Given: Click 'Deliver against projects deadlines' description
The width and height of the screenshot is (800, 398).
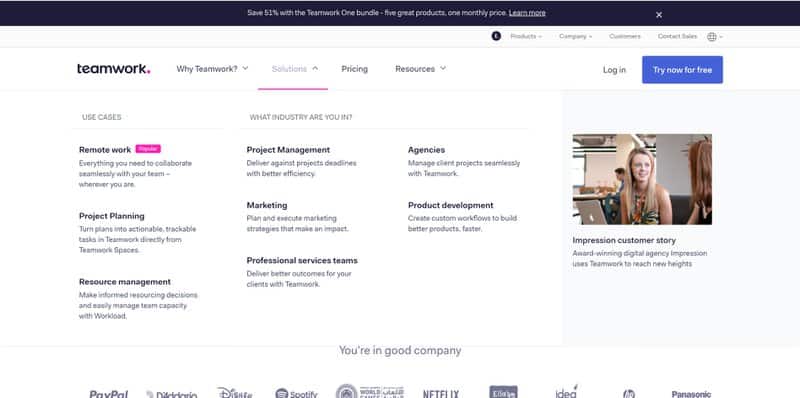Looking at the screenshot, I should [x=302, y=168].
